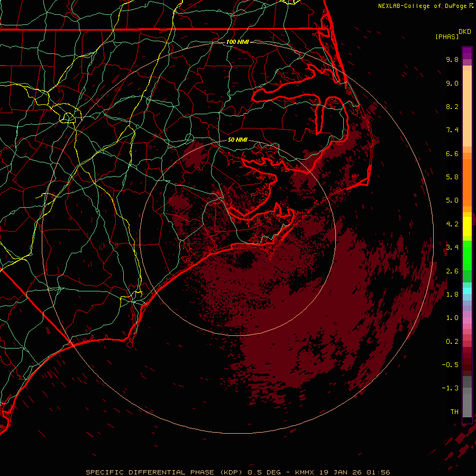Click the -1.3 scale value
Image resolution: width=476 pixels, height=476 pixels.
450,388
